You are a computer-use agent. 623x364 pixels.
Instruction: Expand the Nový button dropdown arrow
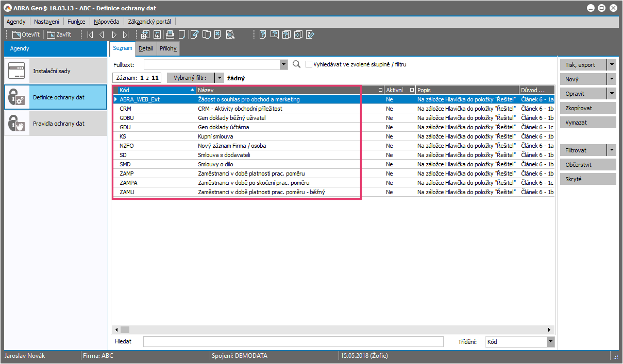tap(611, 79)
